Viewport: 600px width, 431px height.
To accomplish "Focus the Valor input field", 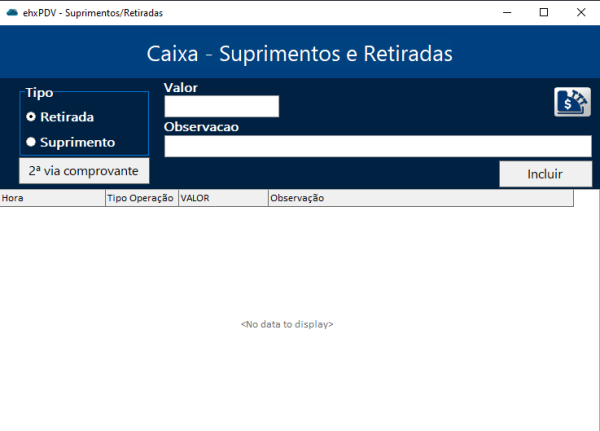I will pyautogui.click(x=221, y=106).
